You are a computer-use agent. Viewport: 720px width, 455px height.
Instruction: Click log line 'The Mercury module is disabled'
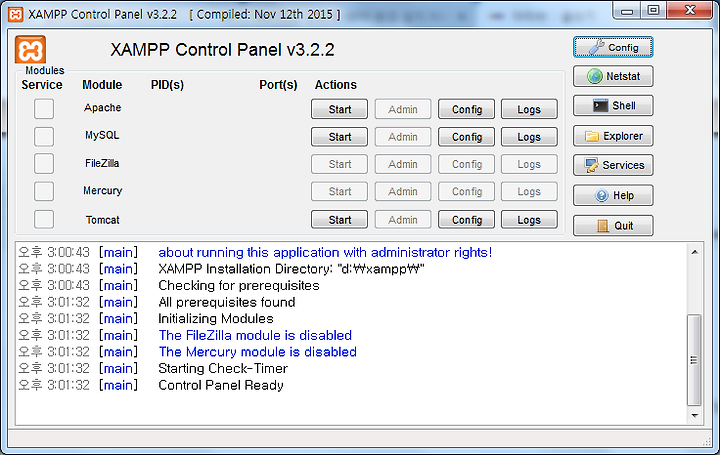258,352
